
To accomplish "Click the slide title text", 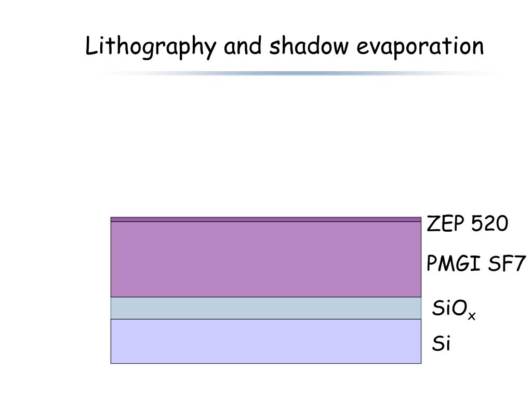I will (284, 47).
